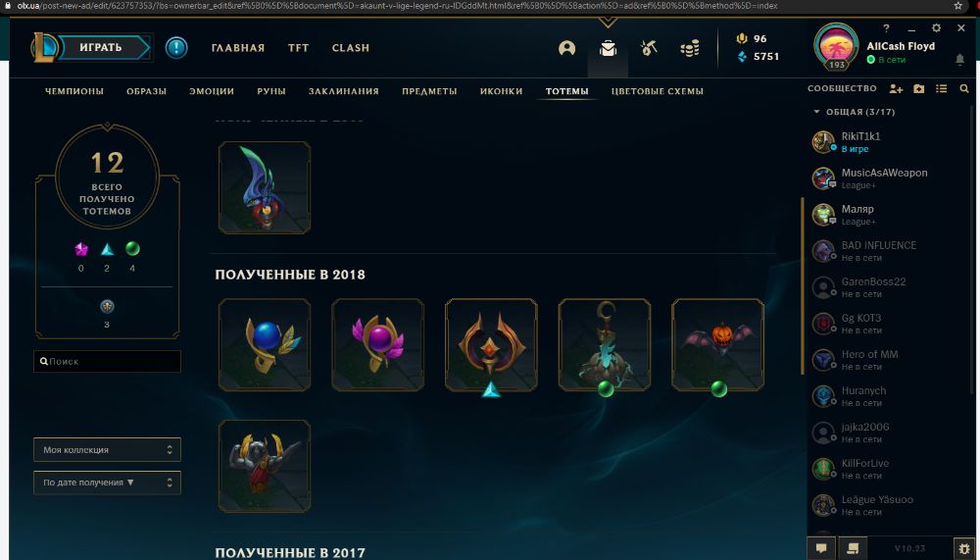Toggle the green orb ward filter

[x=132, y=248]
